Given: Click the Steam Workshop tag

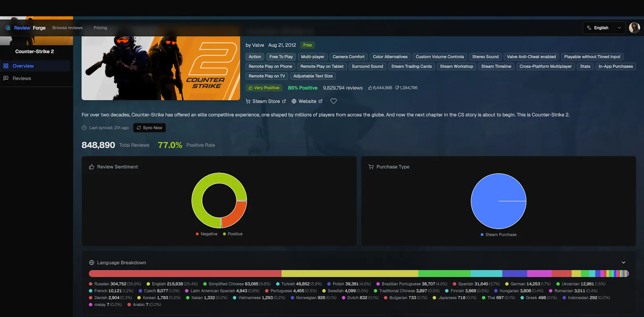Looking at the screenshot, I should (x=456, y=66).
